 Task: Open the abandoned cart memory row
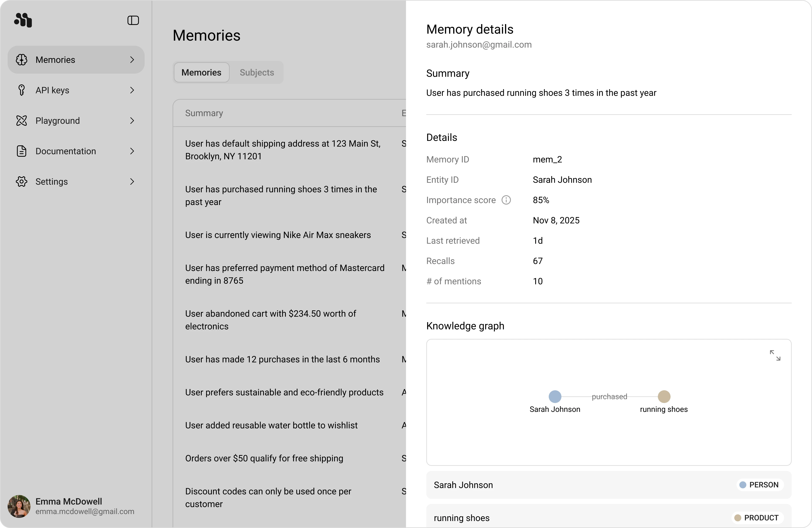[x=270, y=320]
